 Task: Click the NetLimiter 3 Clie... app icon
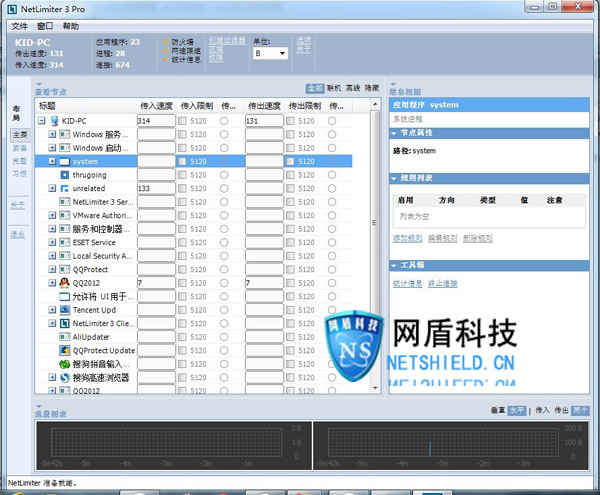pyautogui.click(x=65, y=323)
